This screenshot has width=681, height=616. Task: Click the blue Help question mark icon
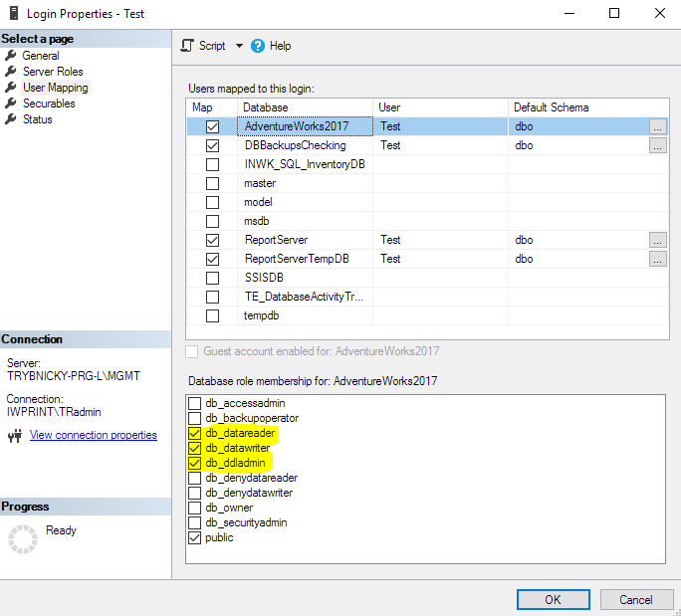coord(258,46)
